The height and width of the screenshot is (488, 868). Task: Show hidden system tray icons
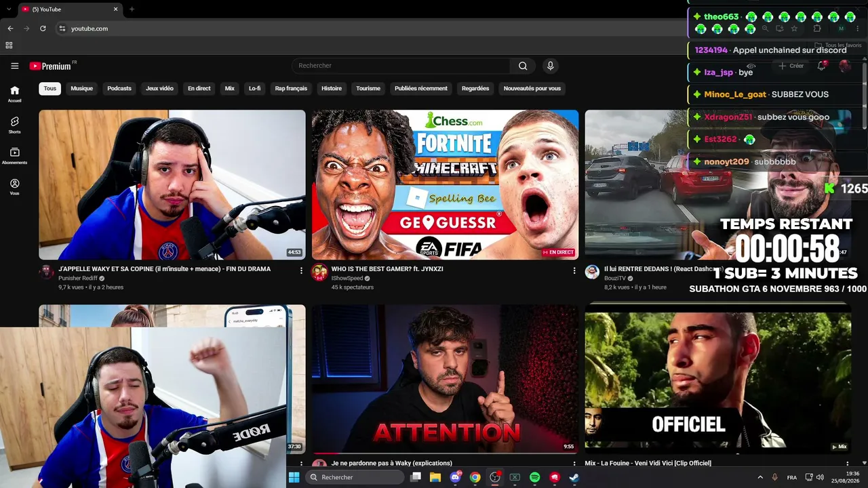coord(759,477)
